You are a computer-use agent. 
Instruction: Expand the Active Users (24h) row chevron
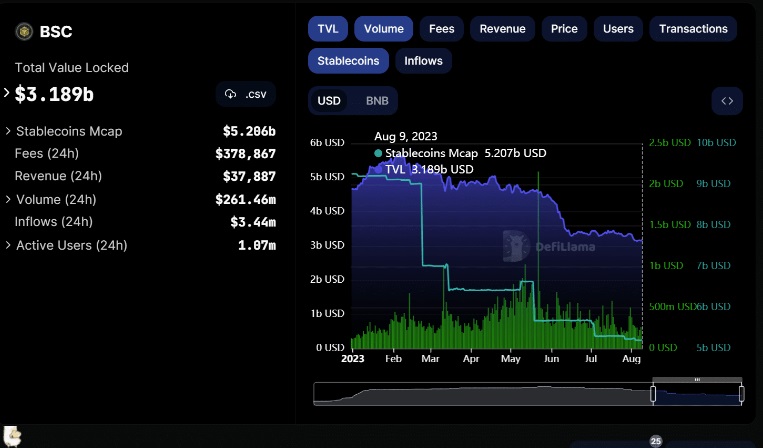(x=8, y=245)
